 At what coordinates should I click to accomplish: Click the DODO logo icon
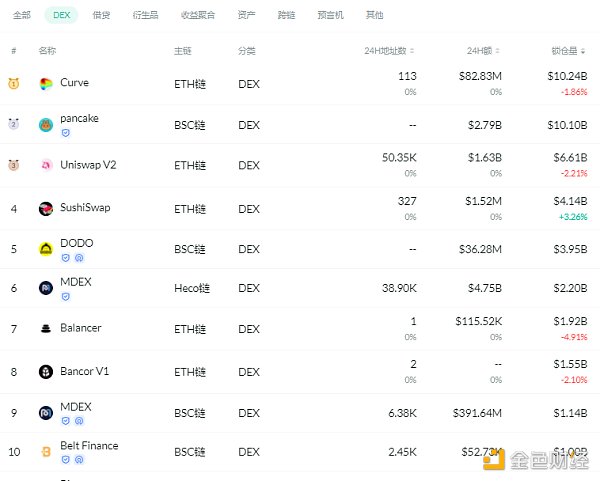(x=46, y=249)
